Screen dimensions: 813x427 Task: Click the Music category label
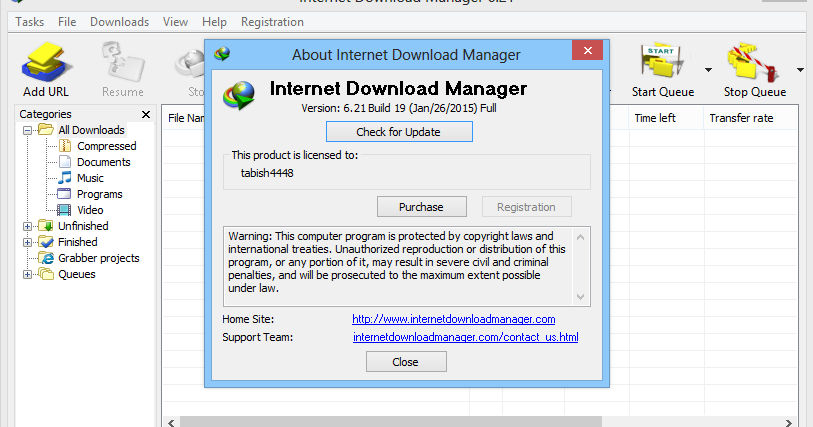tap(90, 178)
